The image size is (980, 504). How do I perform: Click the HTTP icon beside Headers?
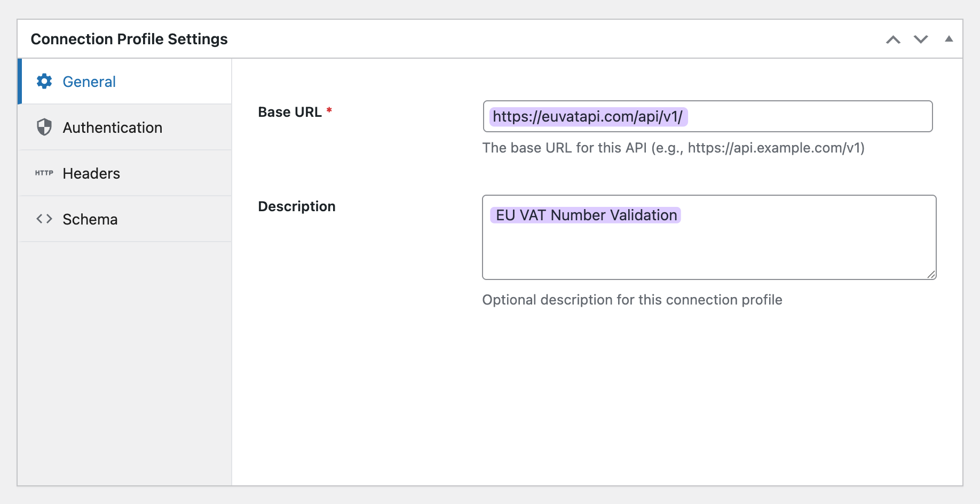point(44,173)
